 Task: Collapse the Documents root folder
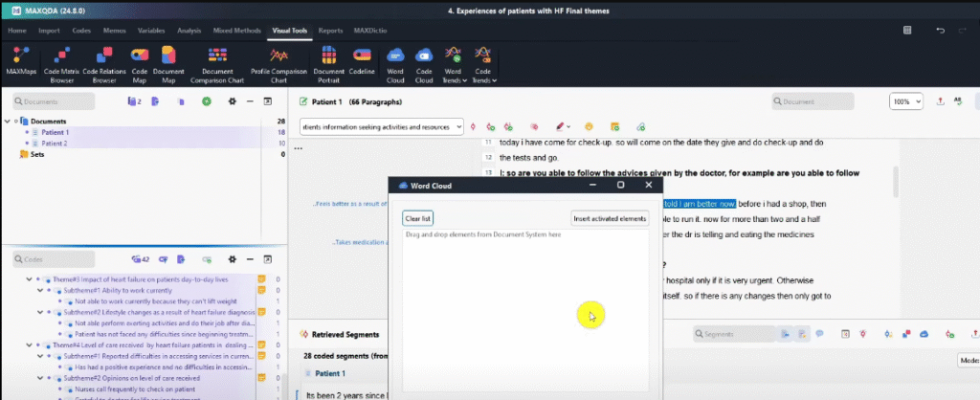coord(7,122)
